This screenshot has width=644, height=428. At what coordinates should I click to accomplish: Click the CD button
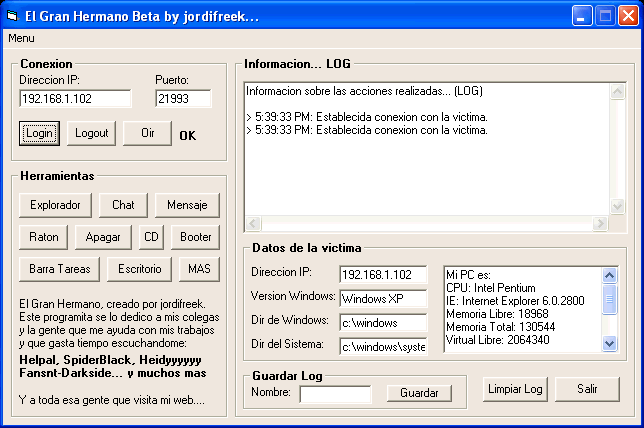point(151,237)
